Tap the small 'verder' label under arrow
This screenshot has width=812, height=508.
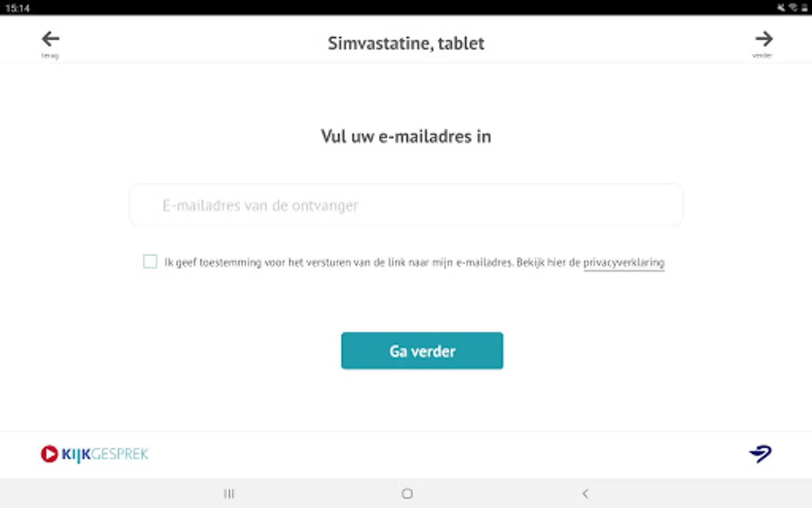pos(762,55)
